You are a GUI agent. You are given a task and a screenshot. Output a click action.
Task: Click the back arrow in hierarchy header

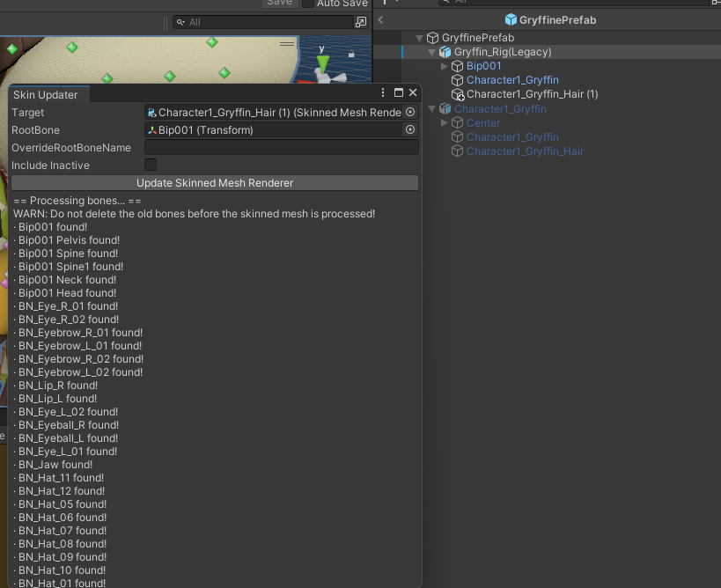click(380, 19)
